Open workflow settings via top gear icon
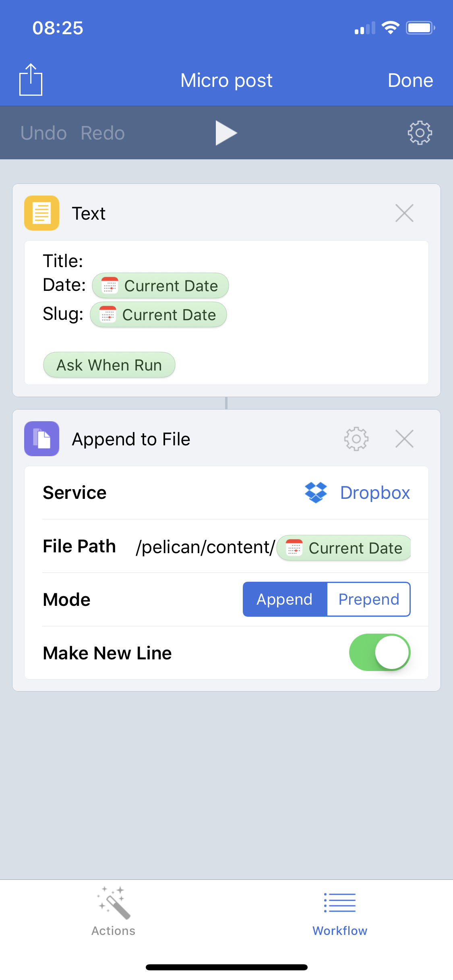Viewport: 453px width, 980px height. pyautogui.click(x=421, y=133)
